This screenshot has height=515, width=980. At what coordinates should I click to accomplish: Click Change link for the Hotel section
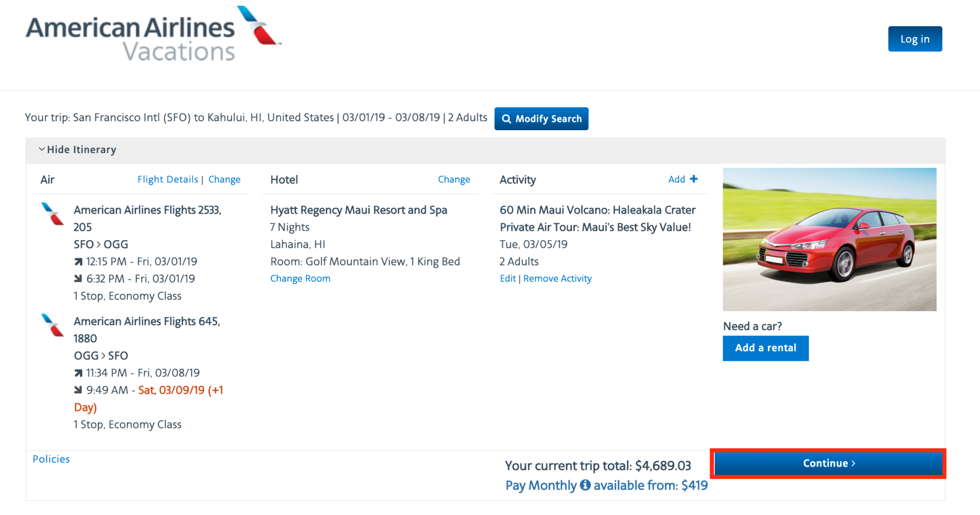click(x=454, y=179)
